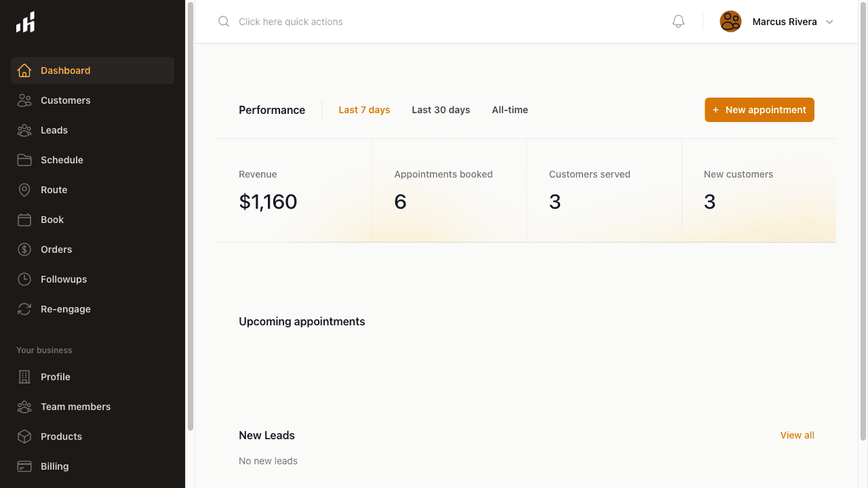Open the Book section icon
This screenshot has width=868, height=488.
24,219
